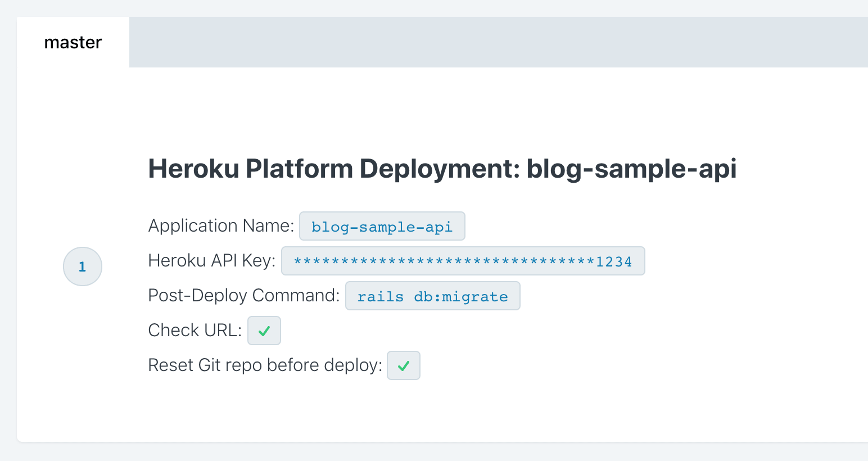Screen dimensions: 868x461
Task: Click the Reset Git repo before deploy label
Action: (265, 365)
